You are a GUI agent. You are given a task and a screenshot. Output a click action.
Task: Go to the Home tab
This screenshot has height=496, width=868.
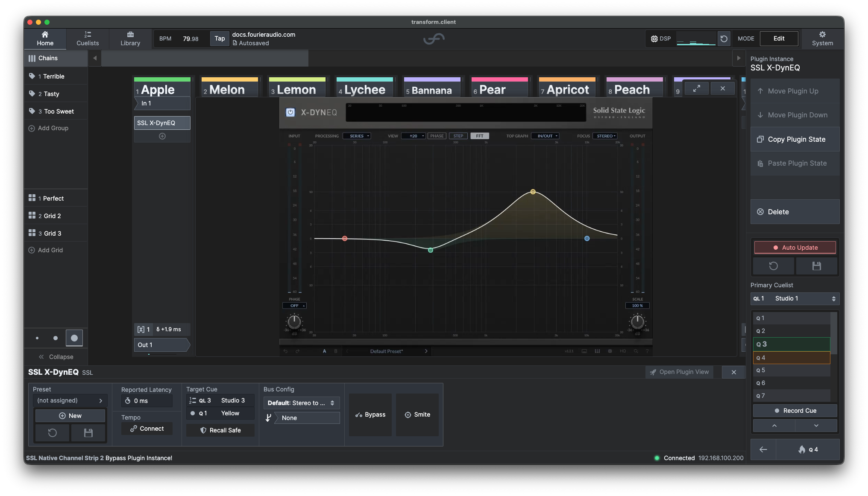pyautogui.click(x=45, y=38)
